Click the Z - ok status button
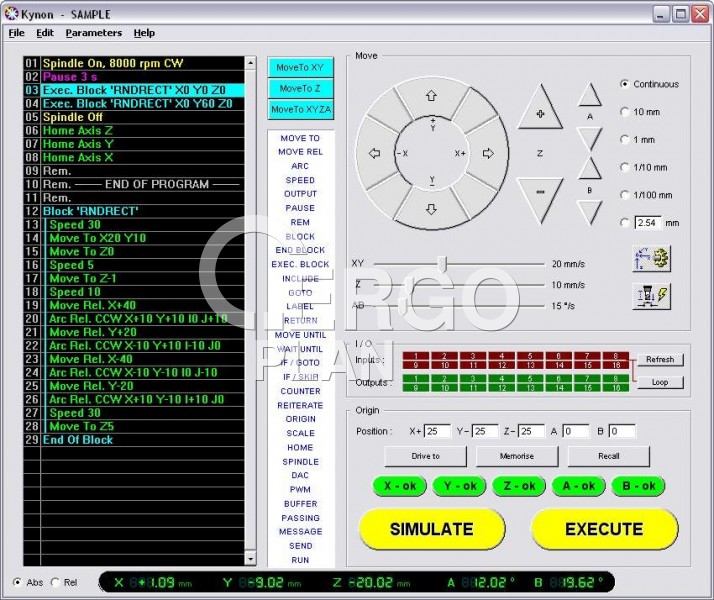714x600 pixels. point(519,486)
